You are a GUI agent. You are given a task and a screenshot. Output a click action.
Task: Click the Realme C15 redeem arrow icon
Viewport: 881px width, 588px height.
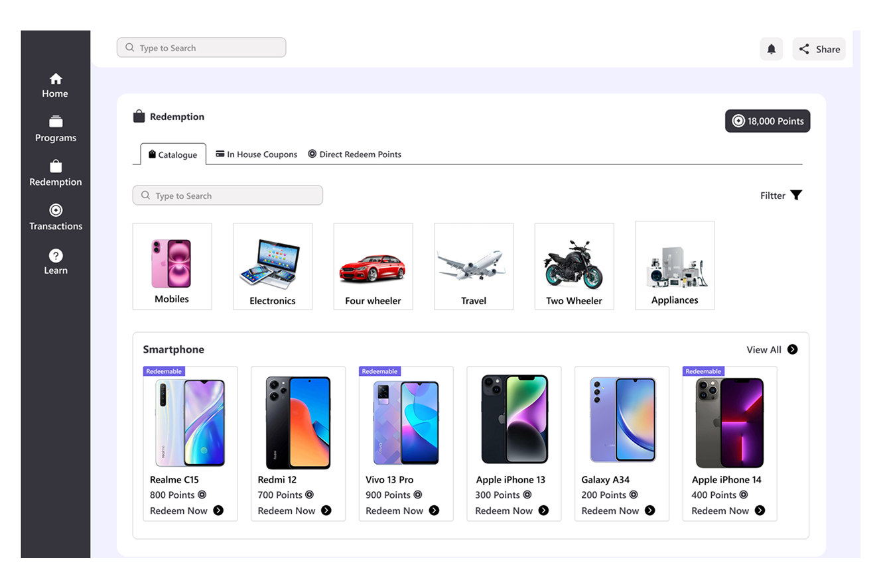(x=218, y=510)
